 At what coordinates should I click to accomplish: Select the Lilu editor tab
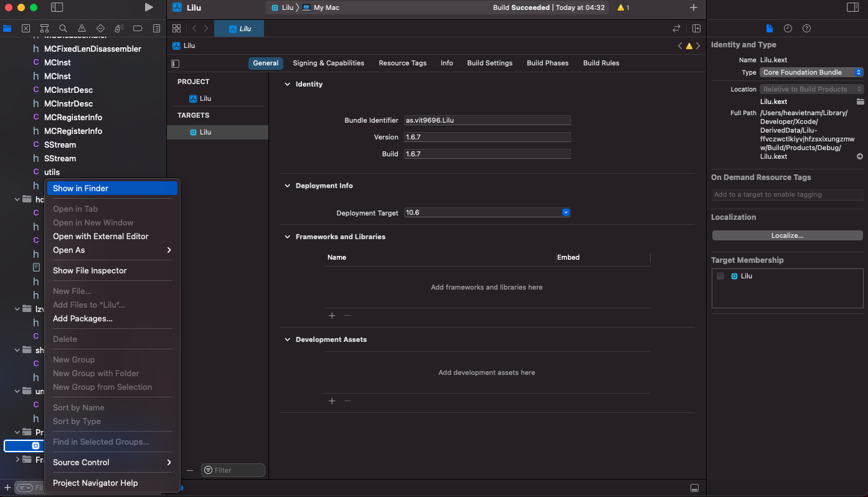[x=239, y=29]
